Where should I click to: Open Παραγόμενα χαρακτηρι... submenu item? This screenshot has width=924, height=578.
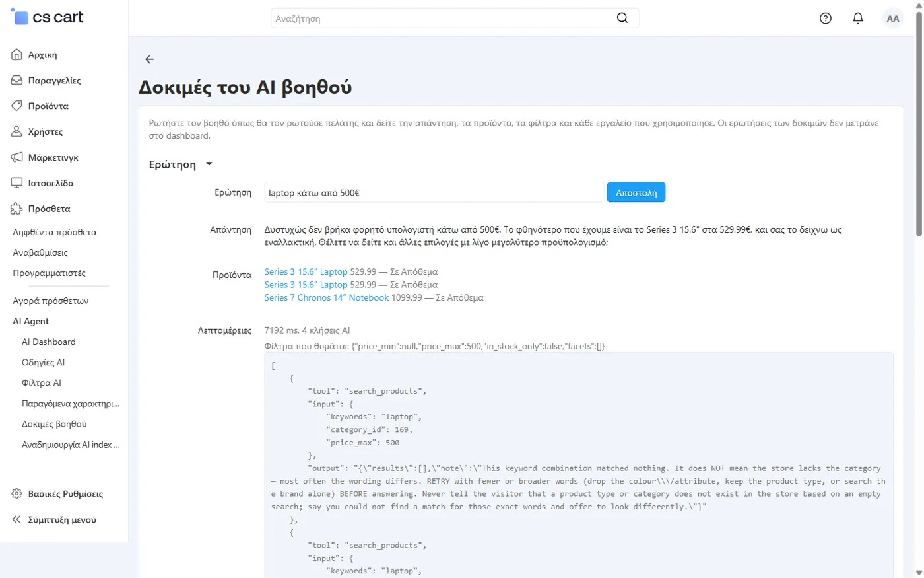[71, 403]
